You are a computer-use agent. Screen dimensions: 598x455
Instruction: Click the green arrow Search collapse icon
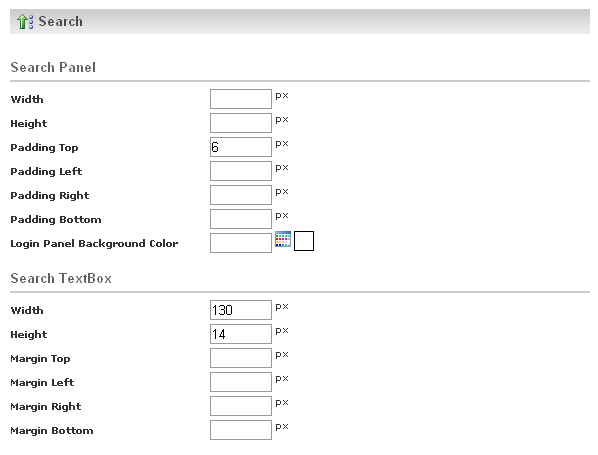pos(25,21)
